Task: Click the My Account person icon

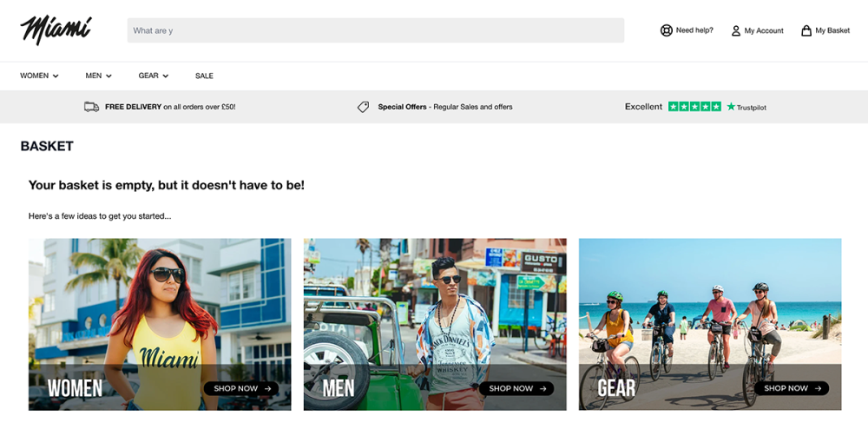Action: click(x=736, y=30)
